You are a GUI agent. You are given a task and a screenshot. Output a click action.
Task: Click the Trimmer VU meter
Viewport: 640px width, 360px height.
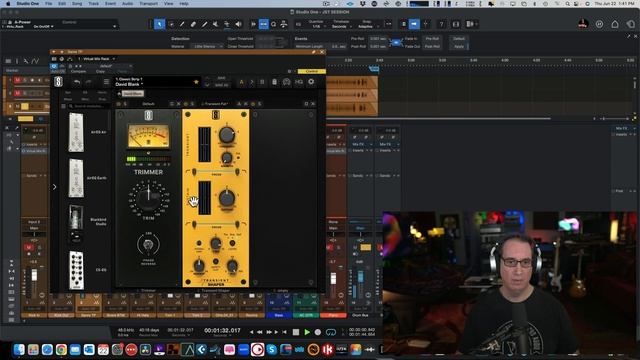pyautogui.click(x=149, y=136)
